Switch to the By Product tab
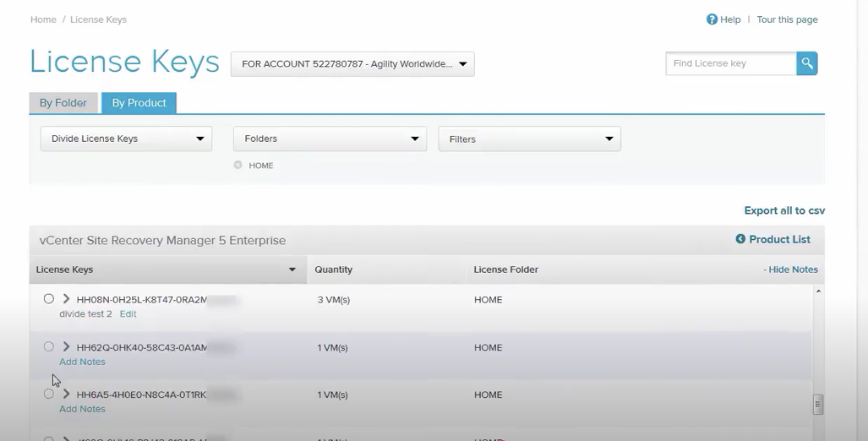Screen dimensions: 868x441 tap(139, 103)
